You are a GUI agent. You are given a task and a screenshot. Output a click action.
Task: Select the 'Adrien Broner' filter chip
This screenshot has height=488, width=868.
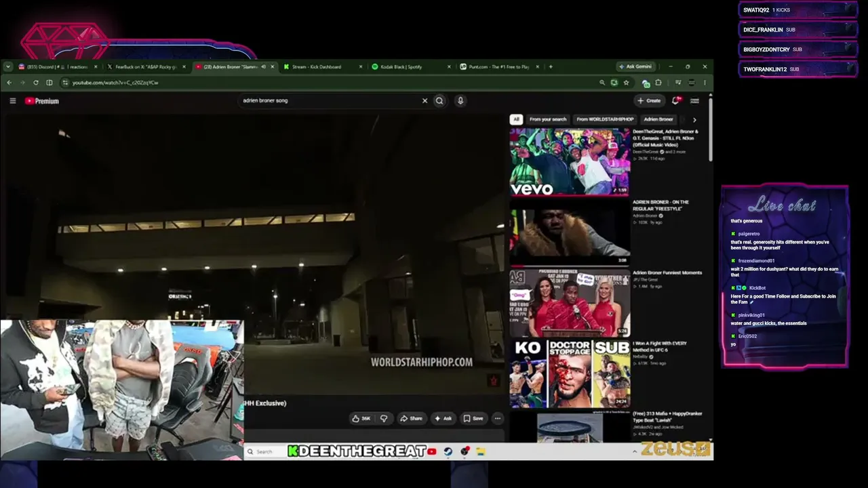coord(658,119)
